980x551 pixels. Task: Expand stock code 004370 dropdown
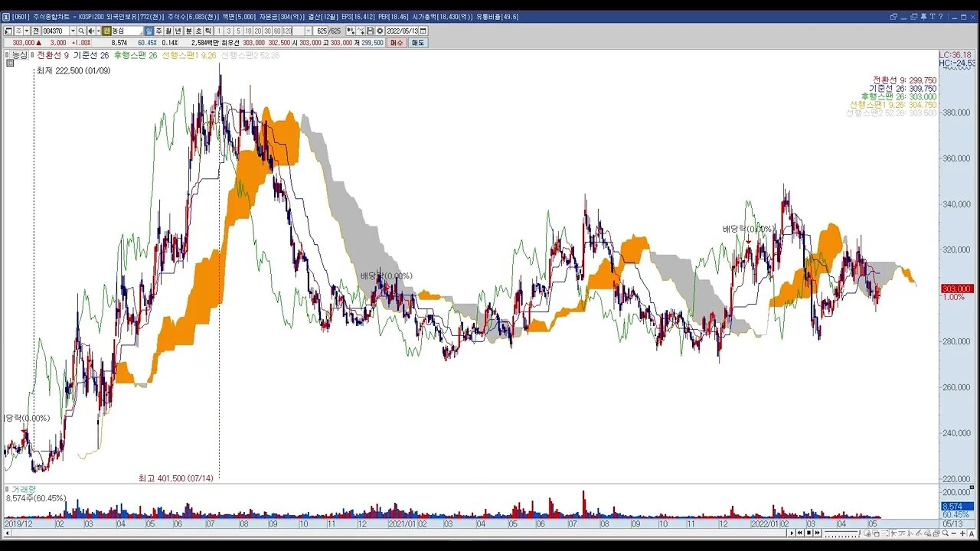click(x=73, y=31)
